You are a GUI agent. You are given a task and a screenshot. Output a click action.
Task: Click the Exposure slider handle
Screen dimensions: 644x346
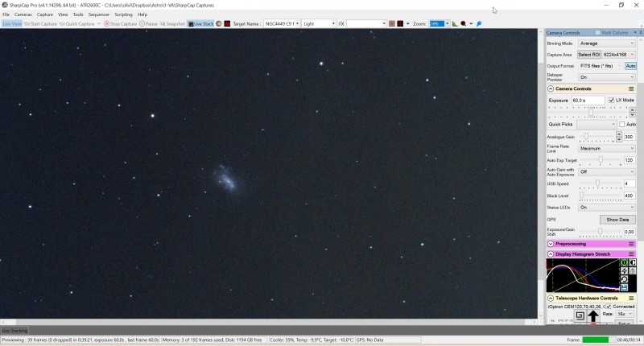pos(591,112)
